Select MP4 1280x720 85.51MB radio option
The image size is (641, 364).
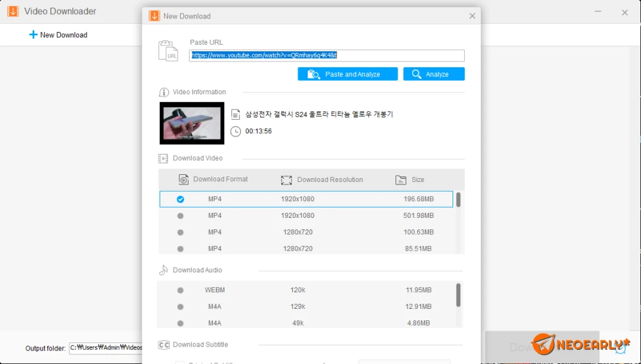tap(180, 249)
